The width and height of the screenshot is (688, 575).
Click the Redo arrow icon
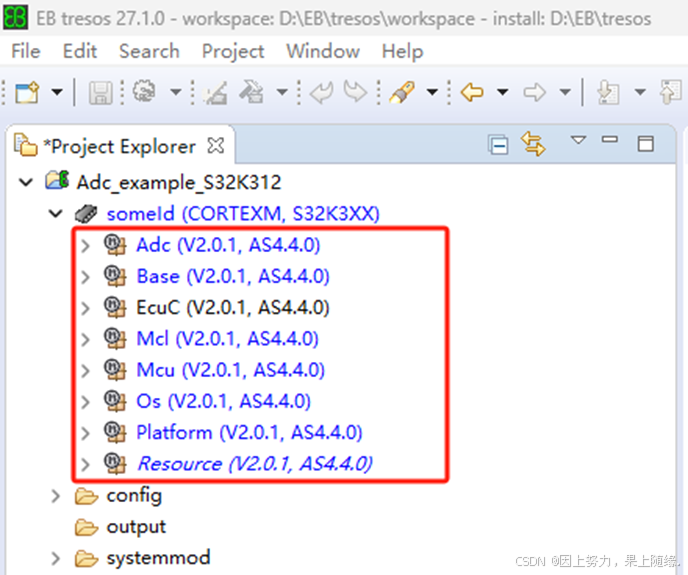tap(355, 92)
